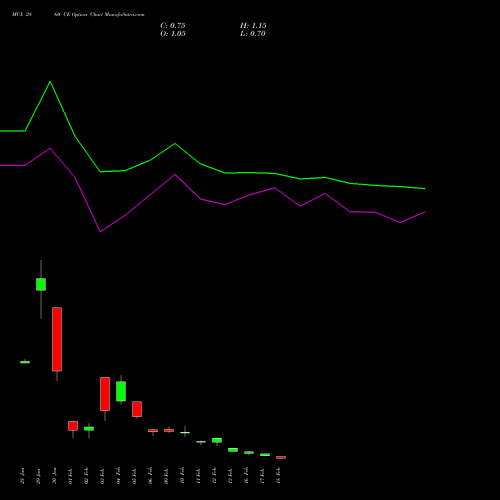The height and width of the screenshot is (500, 500).
Task: Click the 17 Feb date label
Action: pyautogui.click(x=262, y=476)
